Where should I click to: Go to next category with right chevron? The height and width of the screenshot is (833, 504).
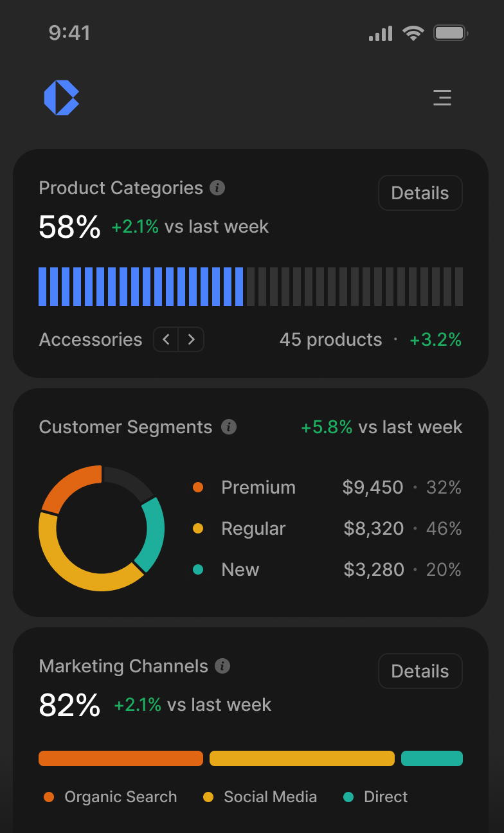coord(191,339)
